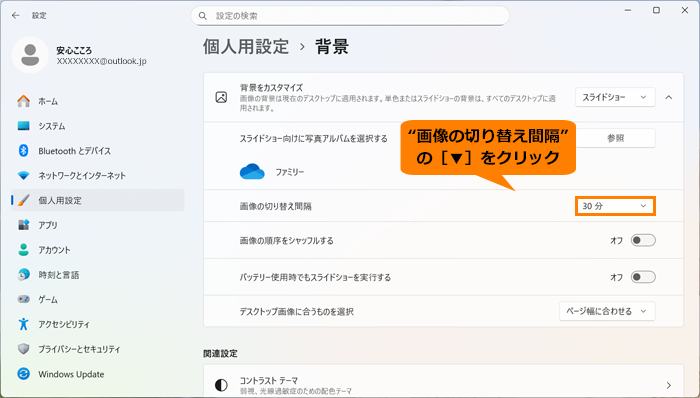Image resolution: width=700 pixels, height=398 pixels.
Task: Click the 安心こころ user name
Action: 74,50
